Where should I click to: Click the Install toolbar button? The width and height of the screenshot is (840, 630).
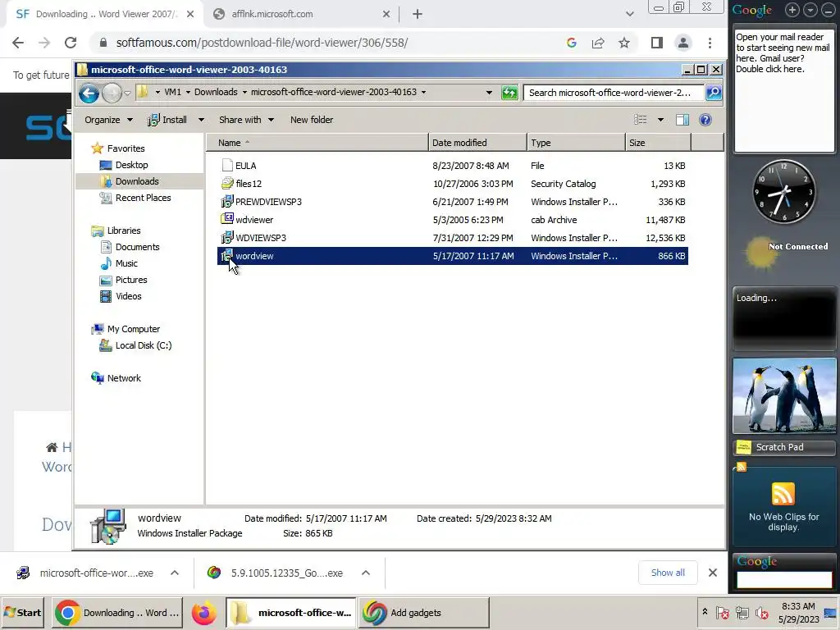pyautogui.click(x=167, y=120)
